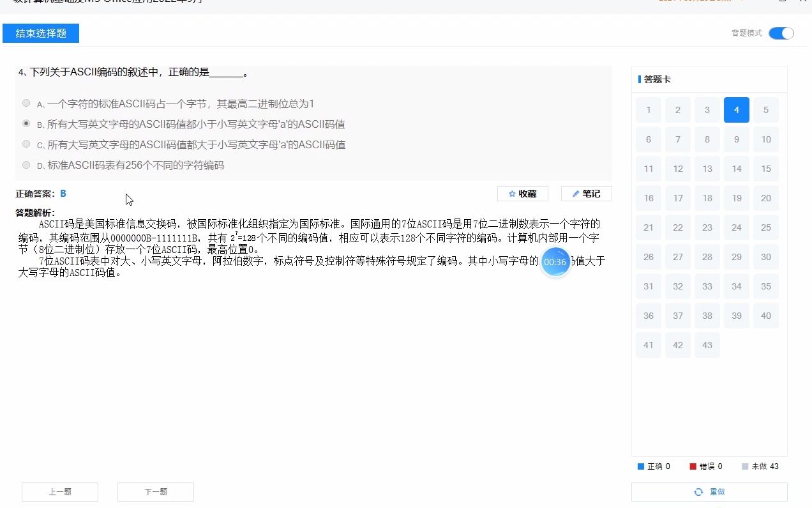Click the floating 00:36 timer badge

click(555, 261)
